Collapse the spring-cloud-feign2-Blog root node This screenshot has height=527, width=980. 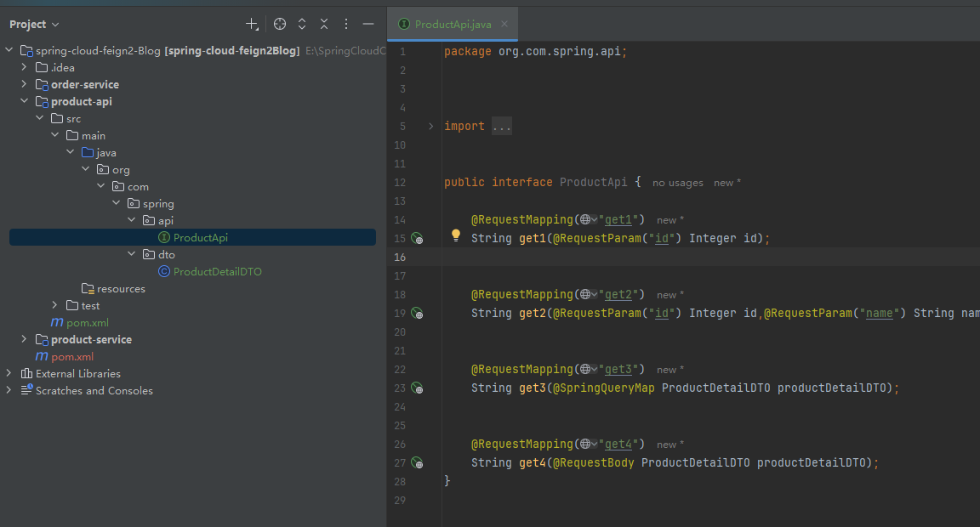9,50
